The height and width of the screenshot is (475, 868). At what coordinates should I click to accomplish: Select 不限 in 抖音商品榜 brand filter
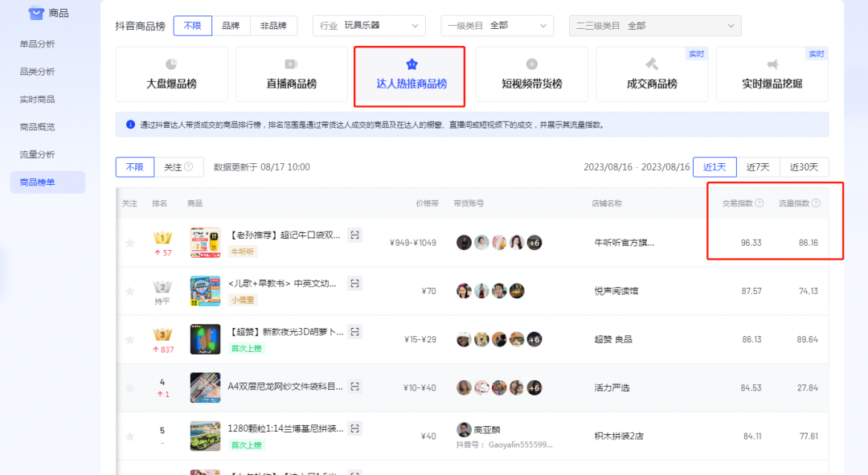pyautogui.click(x=193, y=26)
